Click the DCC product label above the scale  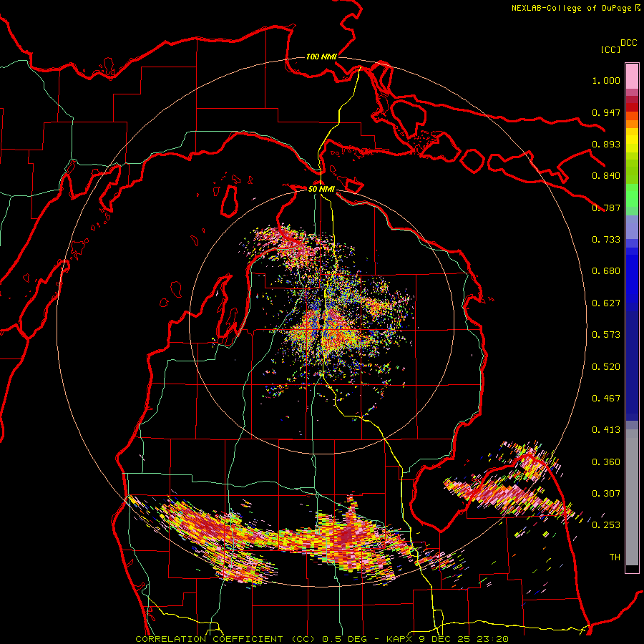click(x=629, y=43)
